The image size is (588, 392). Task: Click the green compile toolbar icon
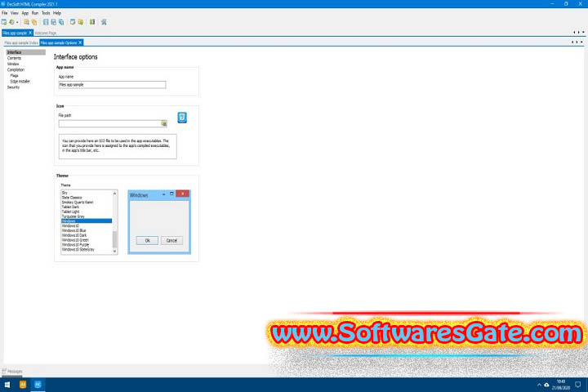tap(92, 22)
